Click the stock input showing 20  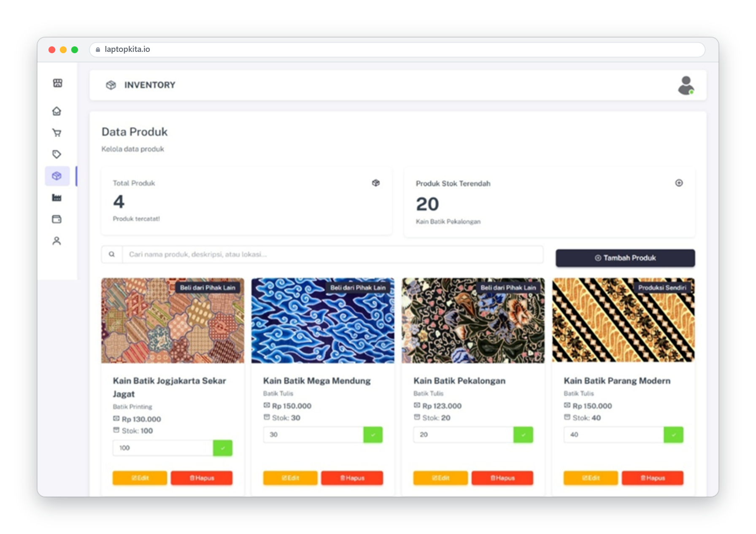463,435
